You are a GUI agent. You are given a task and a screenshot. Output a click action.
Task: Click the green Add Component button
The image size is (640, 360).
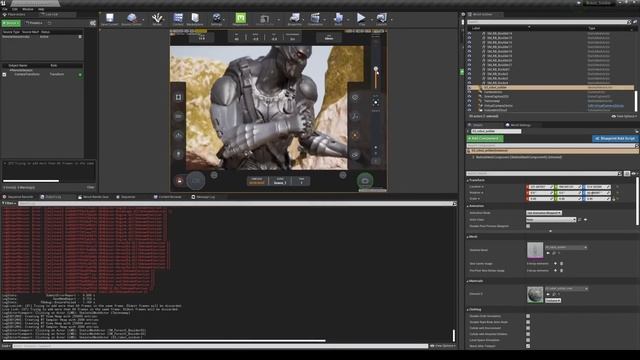pos(485,138)
